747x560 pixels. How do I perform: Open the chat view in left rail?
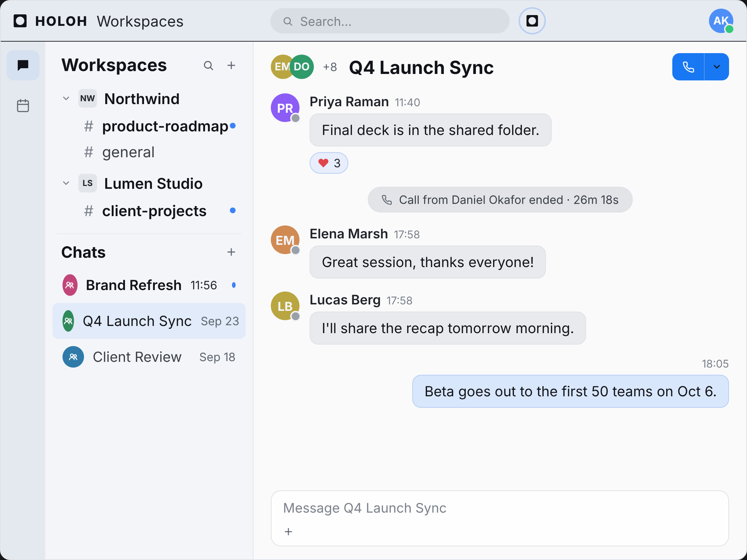[23, 65]
